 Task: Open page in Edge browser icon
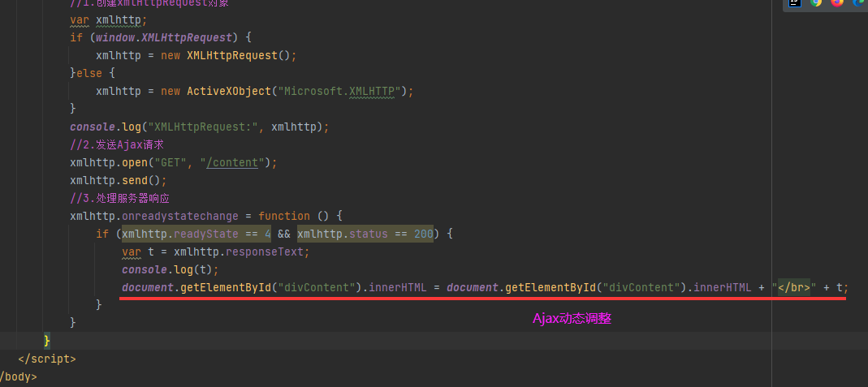858,2
